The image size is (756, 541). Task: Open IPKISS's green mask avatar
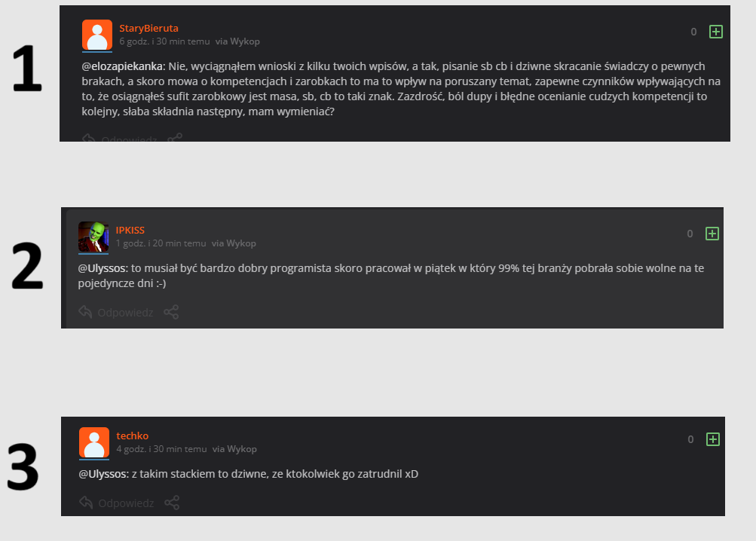(93, 237)
